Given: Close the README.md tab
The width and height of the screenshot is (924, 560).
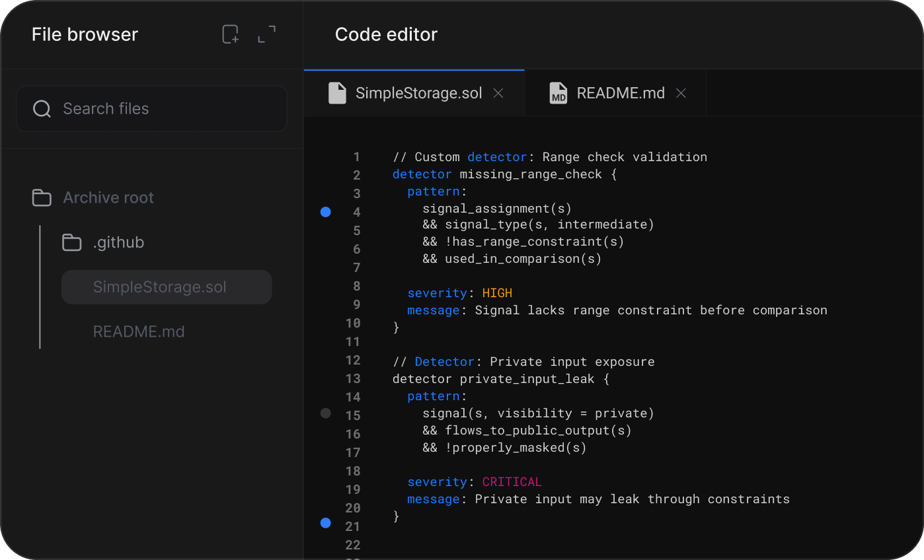Looking at the screenshot, I should tap(681, 93).
